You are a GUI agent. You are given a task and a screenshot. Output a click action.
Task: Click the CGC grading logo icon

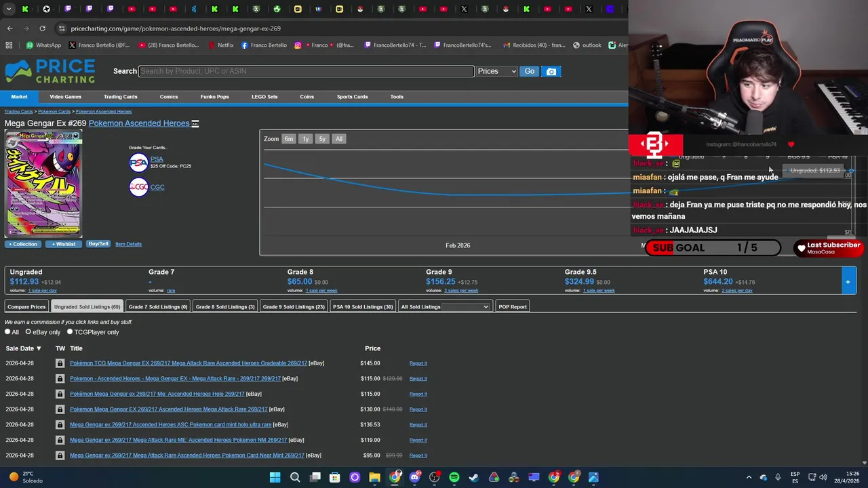138,187
